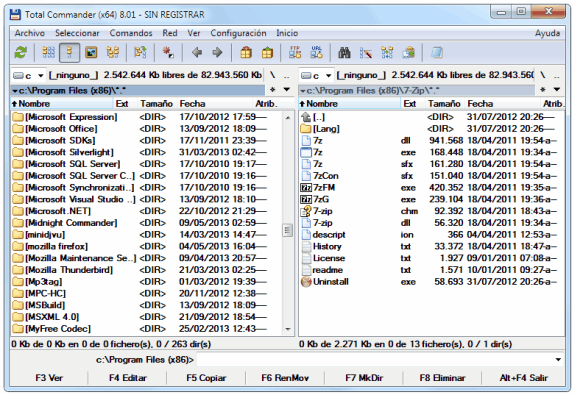Select the [Midnight Commander] folder
The image size is (575, 395).
click(147, 223)
